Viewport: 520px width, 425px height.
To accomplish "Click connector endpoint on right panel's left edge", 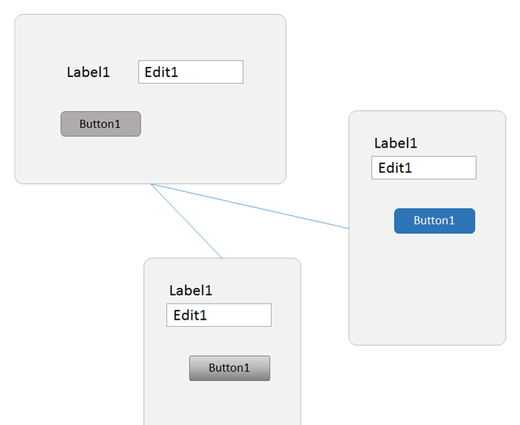I will (349, 229).
